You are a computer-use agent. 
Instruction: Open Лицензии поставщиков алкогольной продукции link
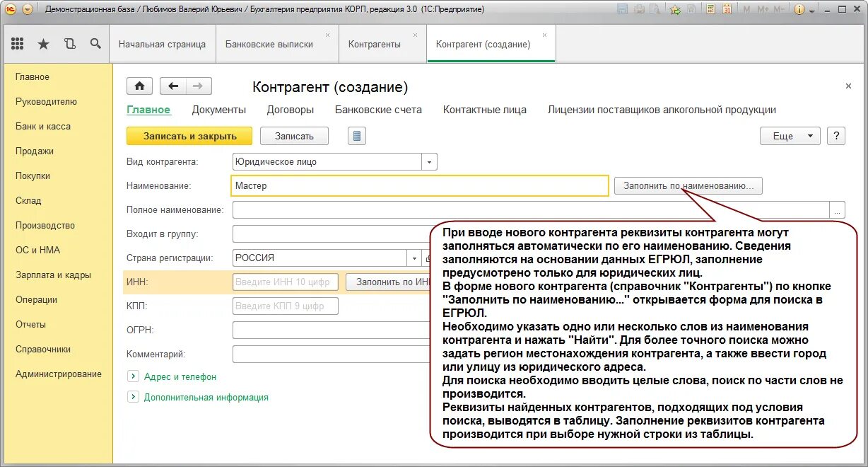click(662, 110)
